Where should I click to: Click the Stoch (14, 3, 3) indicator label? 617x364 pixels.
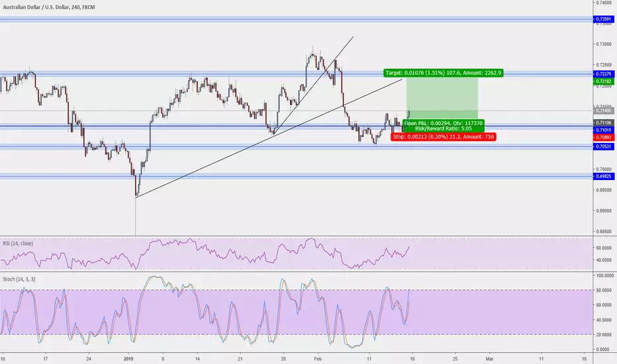[x=19, y=279]
